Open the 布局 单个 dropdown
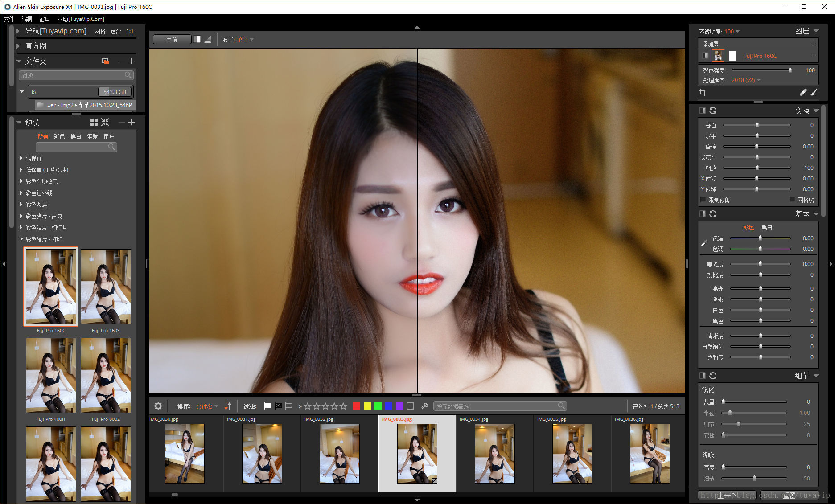This screenshot has height=504, width=835. click(x=245, y=40)
